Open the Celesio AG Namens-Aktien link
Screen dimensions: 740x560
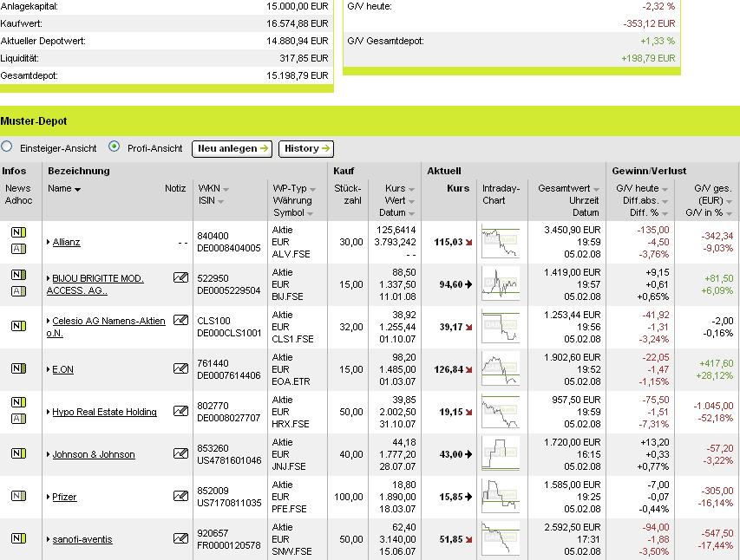(106, 327)
